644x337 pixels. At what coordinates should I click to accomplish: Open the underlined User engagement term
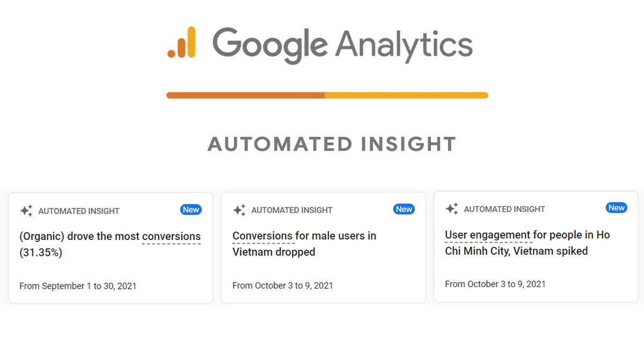pyautogui.click(x=488, y=235)
